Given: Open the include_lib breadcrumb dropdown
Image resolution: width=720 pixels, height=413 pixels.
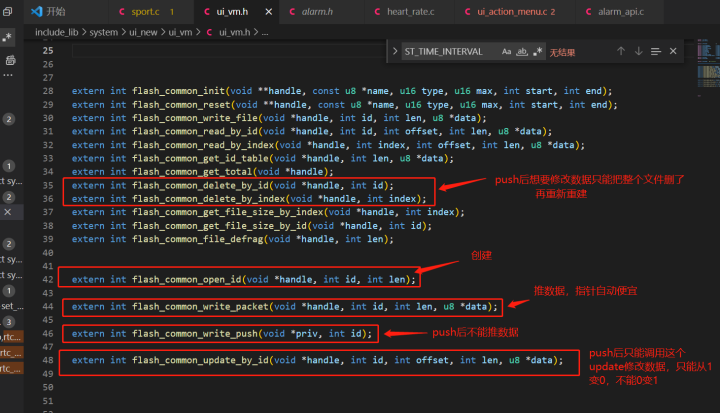Looking at the screenshot, I should tap(56, 32).
